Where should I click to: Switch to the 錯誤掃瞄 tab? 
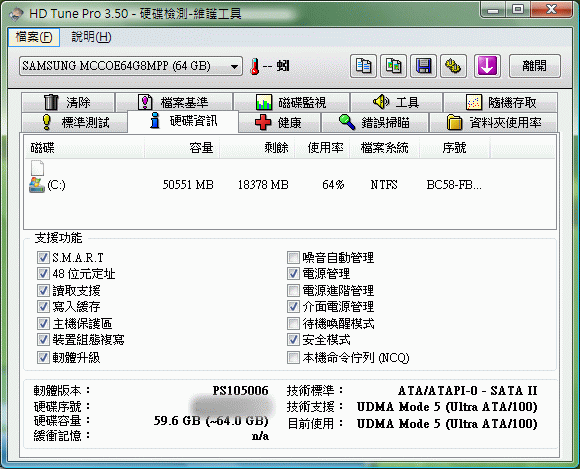pyautogui.click(x=375, y=122)
